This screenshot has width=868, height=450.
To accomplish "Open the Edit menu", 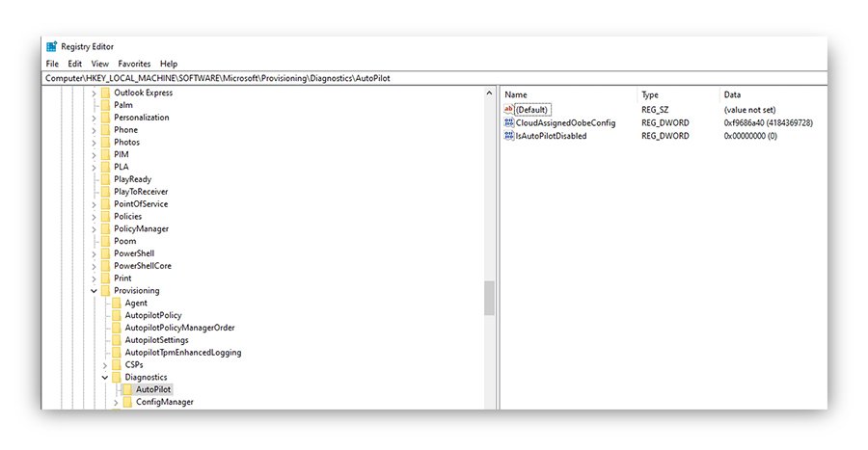I will [74, 64].
